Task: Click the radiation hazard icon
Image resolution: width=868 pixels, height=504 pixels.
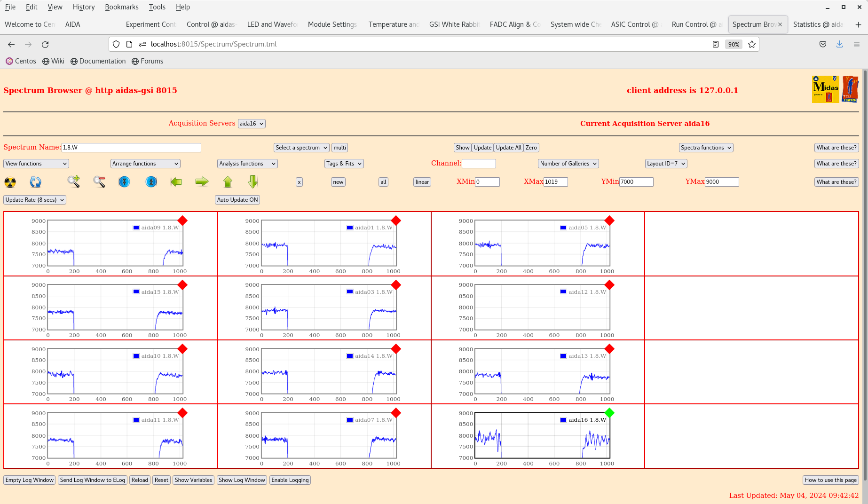Action: [10, 182]
